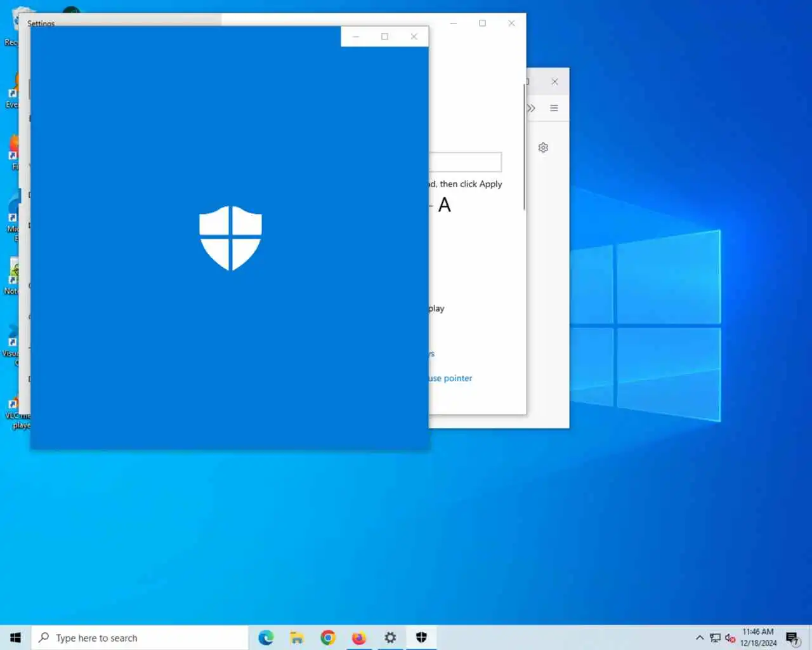Viewport: 812px width, 650px height.
Task: Minimize the Windows Security window
Action: [356, 36]
